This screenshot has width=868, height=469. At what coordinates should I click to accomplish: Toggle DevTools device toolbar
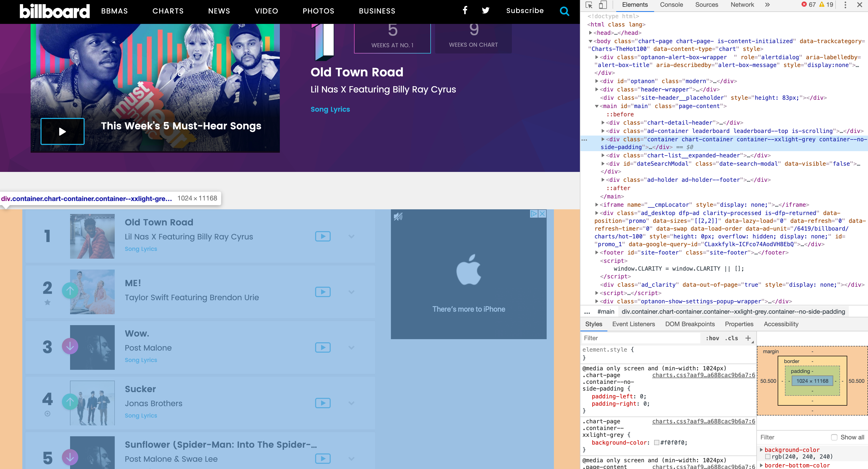click(x=603, y=5)
